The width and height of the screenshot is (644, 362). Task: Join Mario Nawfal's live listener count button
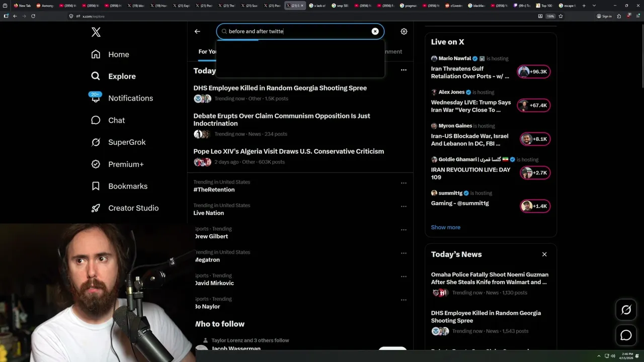(x=534, y=71)
